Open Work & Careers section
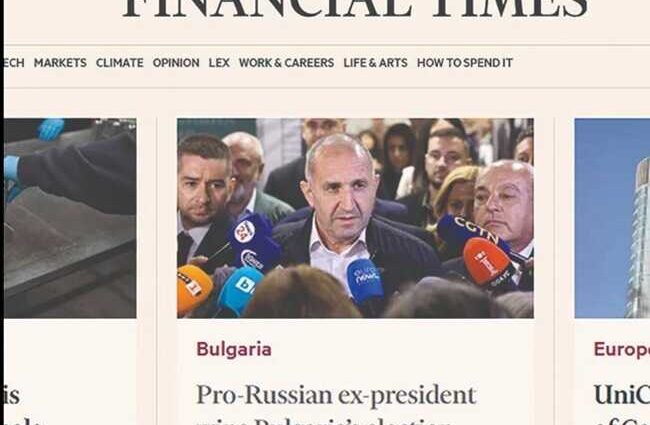Screen dimensions: 650x425 point(286,63)
